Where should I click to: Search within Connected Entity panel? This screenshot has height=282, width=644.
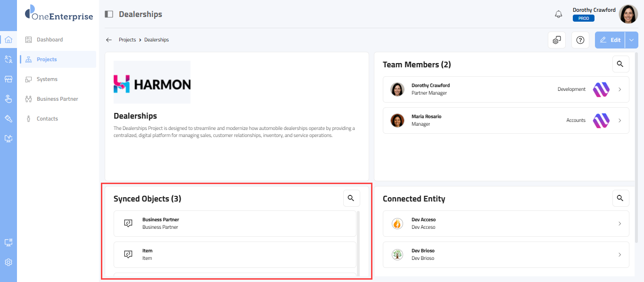click(x=620, y=198)
